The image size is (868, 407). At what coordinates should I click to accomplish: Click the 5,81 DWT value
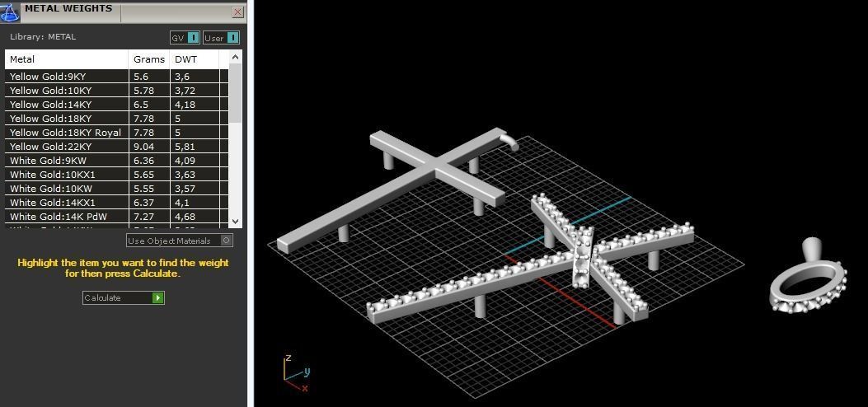click(185, 147)
